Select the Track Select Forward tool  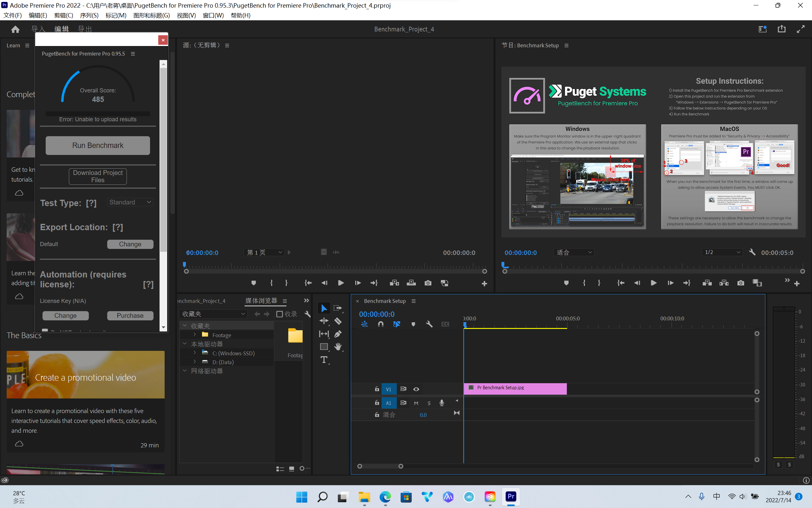point(337,308)
